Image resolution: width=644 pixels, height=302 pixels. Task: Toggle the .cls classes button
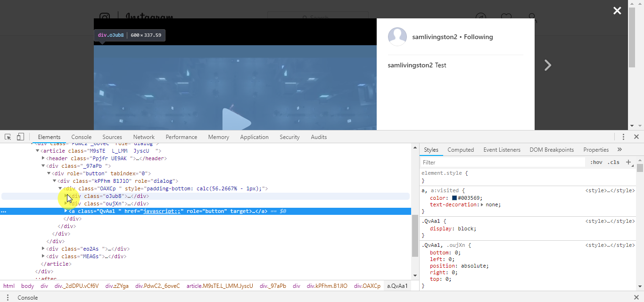pyautogui.click(x=613, y=162)
